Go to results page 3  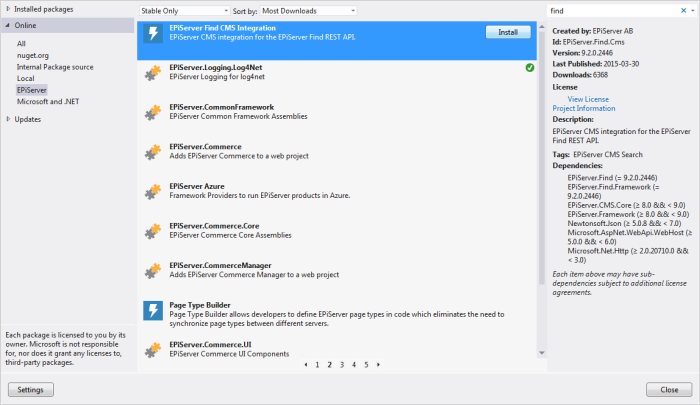pos(341,365)
